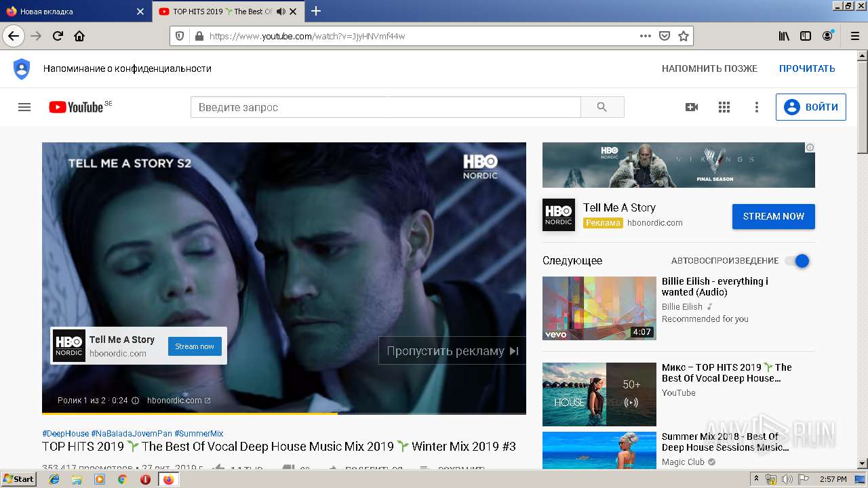This screenshot has width=868, height=488.
Task: Open the create video camera icon
Action: (x=692, y=107)
